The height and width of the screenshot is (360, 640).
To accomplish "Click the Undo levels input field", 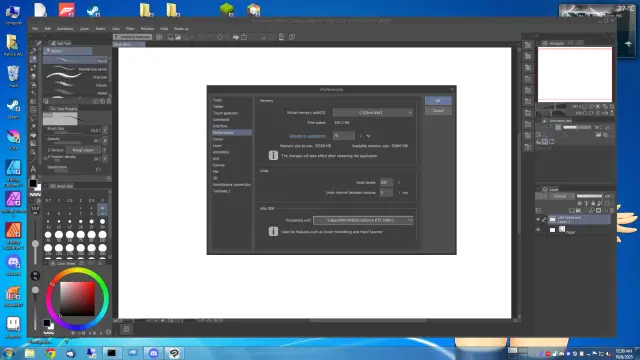I will (x=386, y=182).
